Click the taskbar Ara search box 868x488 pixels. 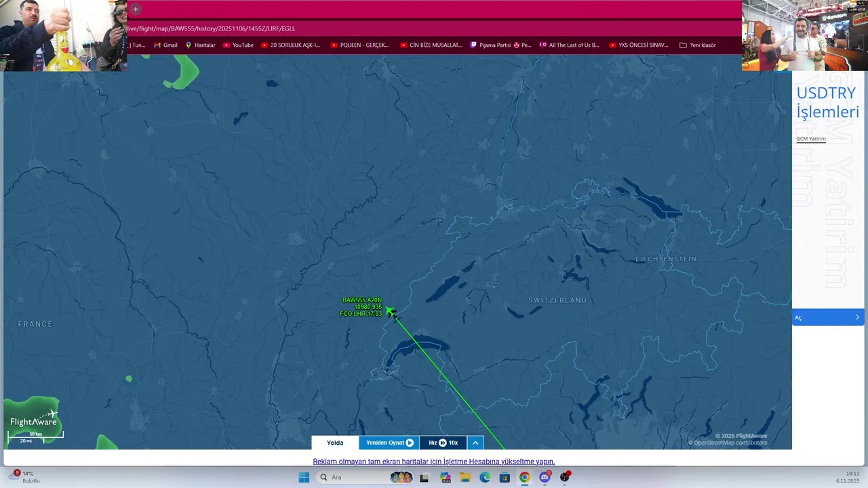(365, 477)
